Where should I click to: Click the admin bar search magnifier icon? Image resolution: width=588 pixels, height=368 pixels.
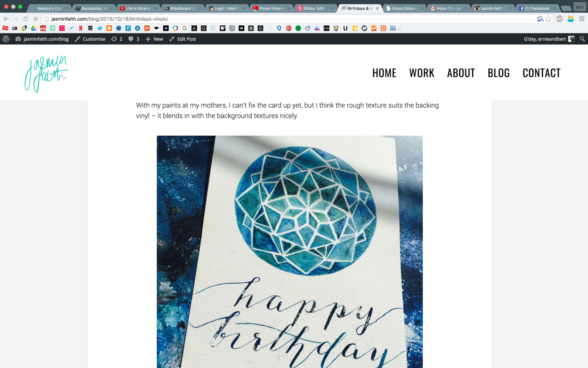pos(582,39)
